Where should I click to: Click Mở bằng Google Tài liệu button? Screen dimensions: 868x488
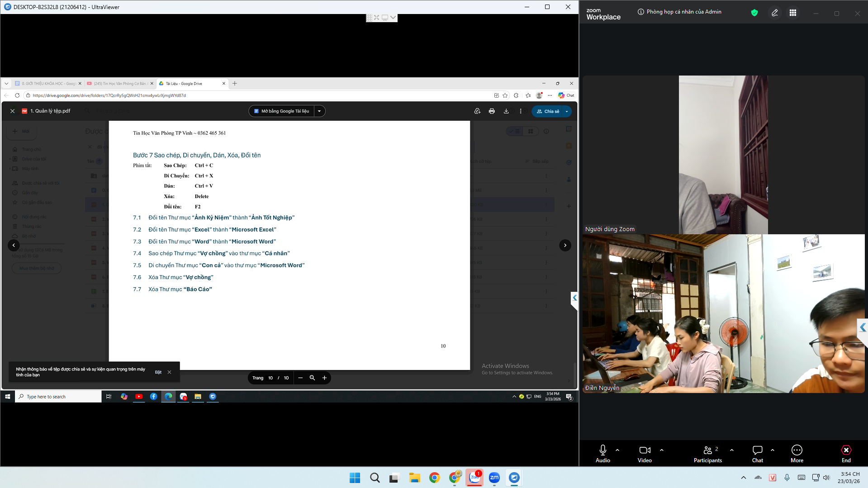281,111
